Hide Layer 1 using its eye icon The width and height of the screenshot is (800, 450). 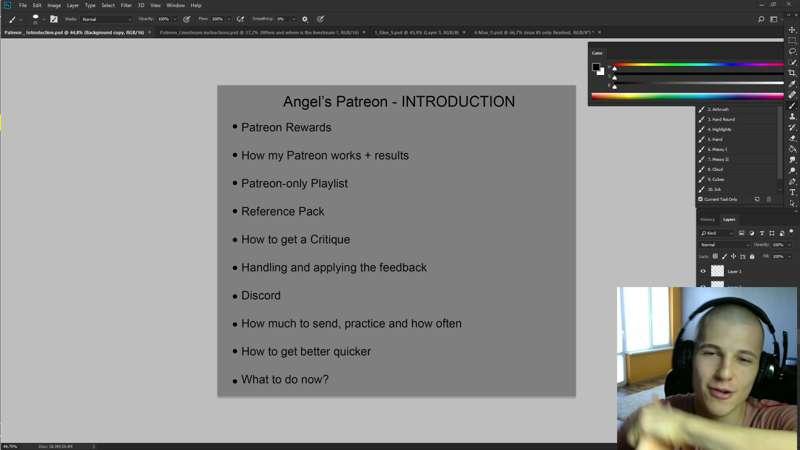[x=703, y=271]
